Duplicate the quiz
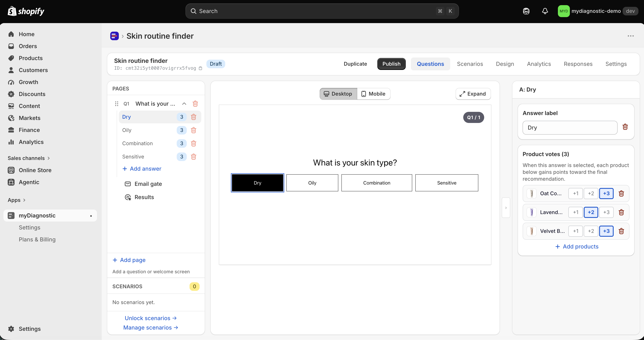Image resolution: width=644 pixels, height=340 pixels. click(355, 64)
